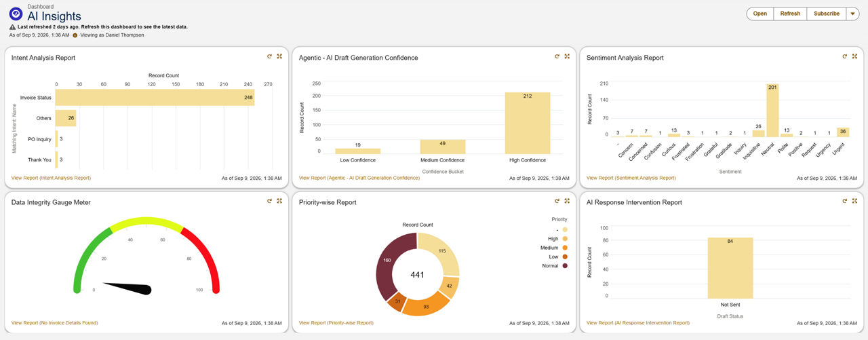Click the yellow segment of the gauge

coord(146,222)
